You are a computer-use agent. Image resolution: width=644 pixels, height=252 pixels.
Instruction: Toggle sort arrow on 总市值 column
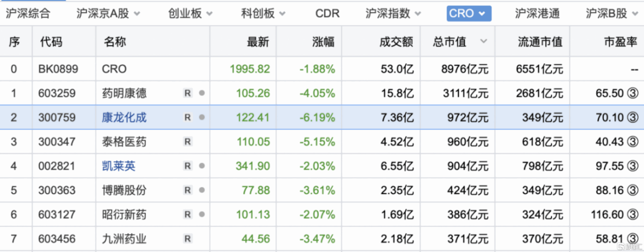483,41
